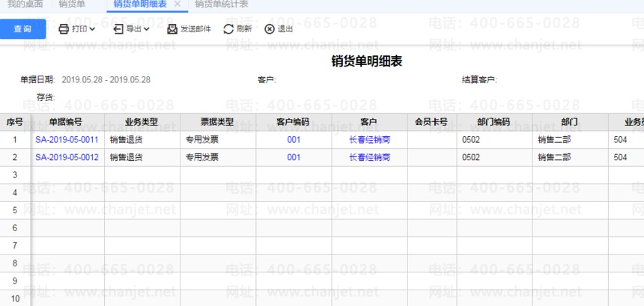Click the exit (退出) circled X icon
This screenshot has height=306, width=644.
click(x=270, y=30)
